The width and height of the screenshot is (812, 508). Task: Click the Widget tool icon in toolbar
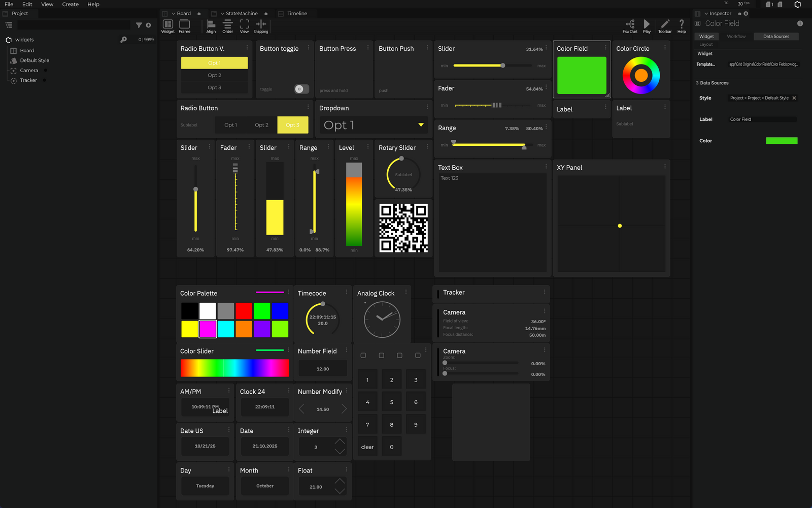pyautogui.click(x=167, y=24)
